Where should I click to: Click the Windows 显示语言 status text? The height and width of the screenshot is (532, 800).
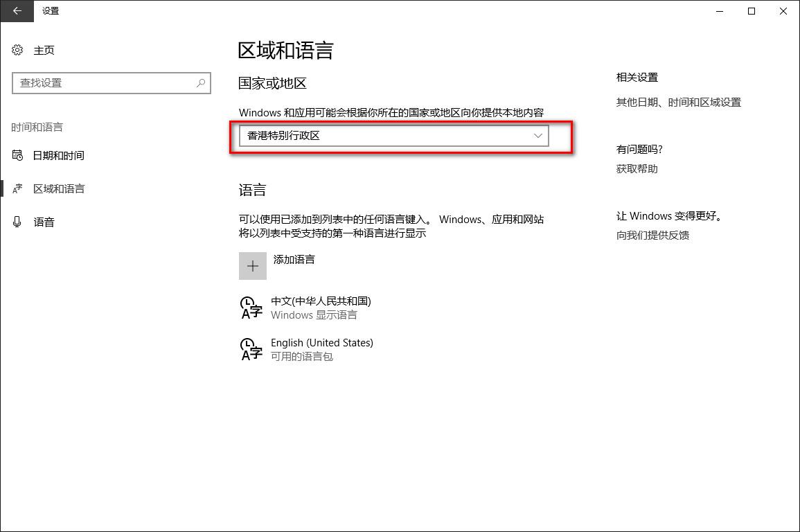click(314, 315)
